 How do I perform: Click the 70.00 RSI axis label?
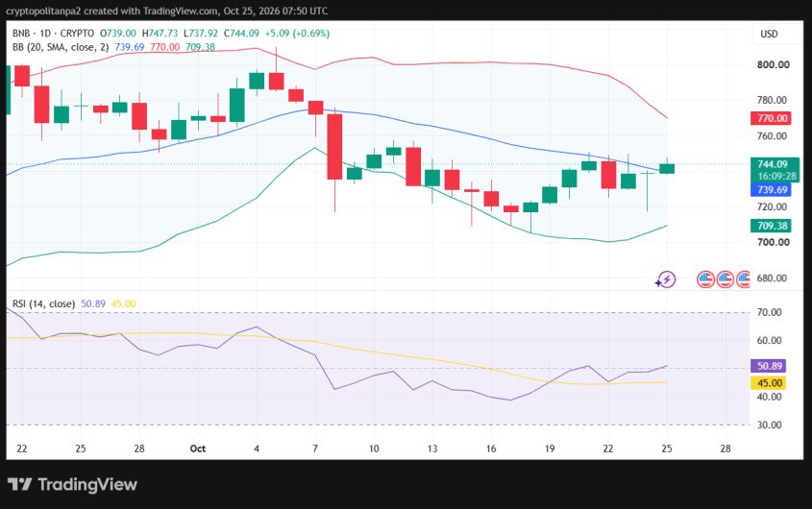769,312
